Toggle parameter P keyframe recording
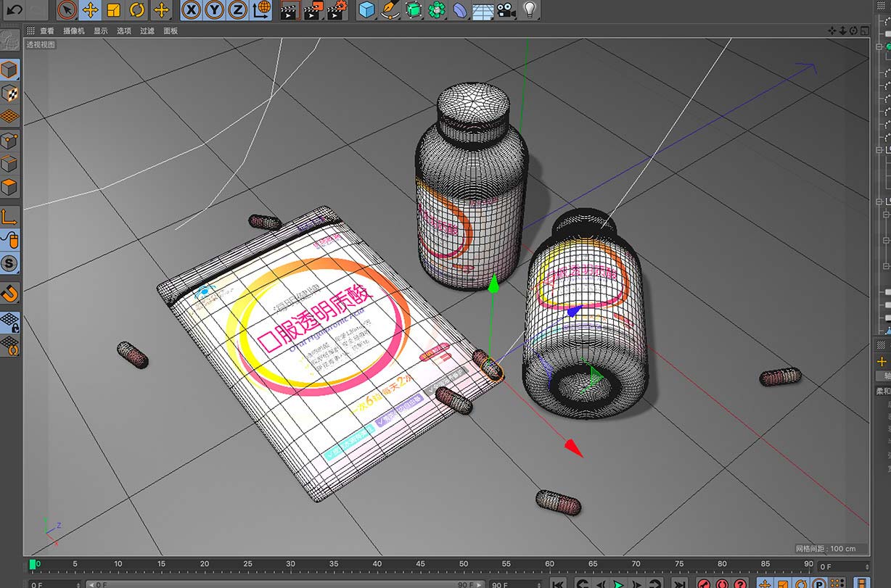This screenshot has height=588, width=891. tap(819, 582)
